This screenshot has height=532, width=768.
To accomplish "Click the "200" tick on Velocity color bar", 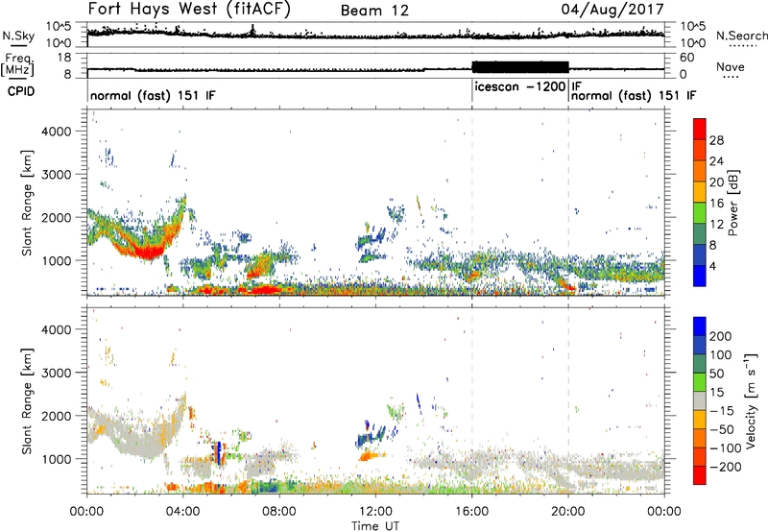I will [x=721, y=336].
